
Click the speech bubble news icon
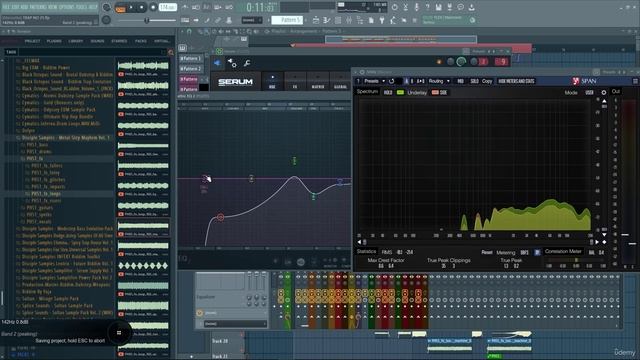click(460, 7)
